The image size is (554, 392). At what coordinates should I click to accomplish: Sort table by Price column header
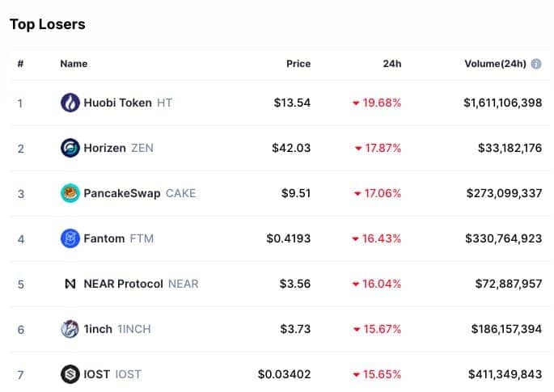[x=298, y=64]
